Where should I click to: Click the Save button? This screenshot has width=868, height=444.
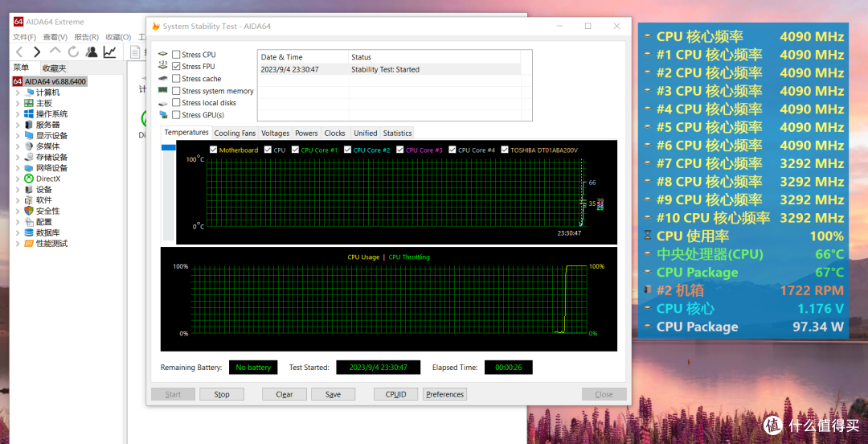(333, 394)
